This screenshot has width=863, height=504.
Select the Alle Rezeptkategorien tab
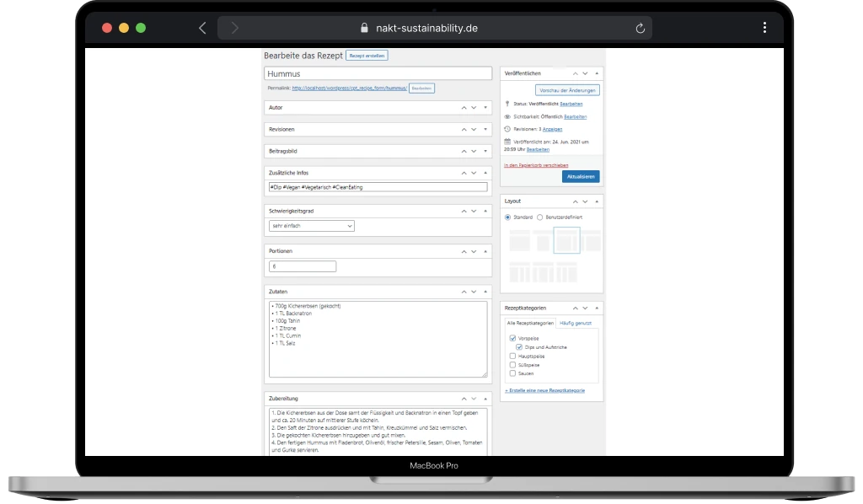click(529, 324)
